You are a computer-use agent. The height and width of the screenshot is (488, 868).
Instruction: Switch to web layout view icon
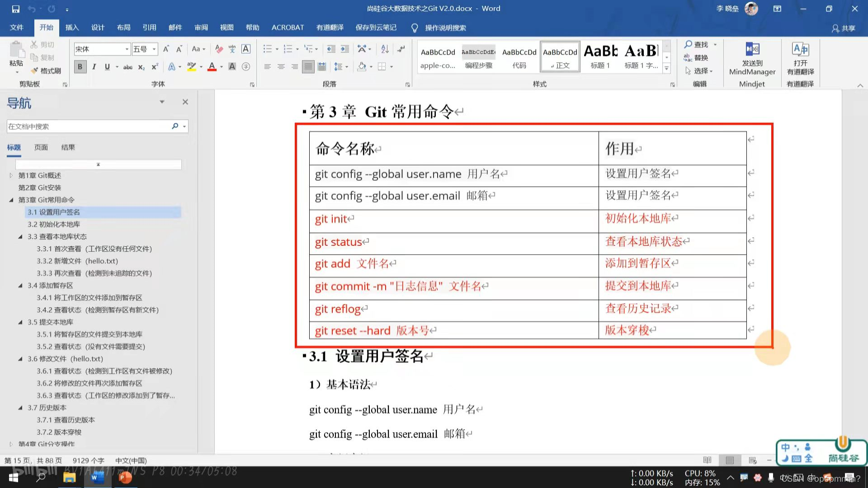coord(752,460)
